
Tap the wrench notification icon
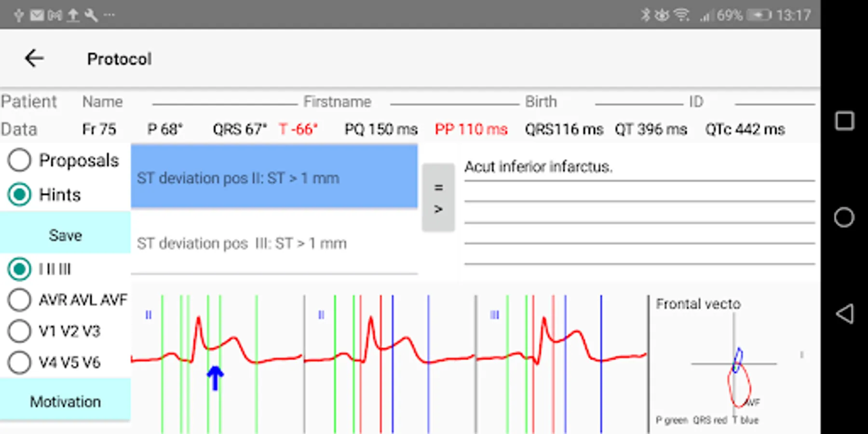click(x=91, y=15)
